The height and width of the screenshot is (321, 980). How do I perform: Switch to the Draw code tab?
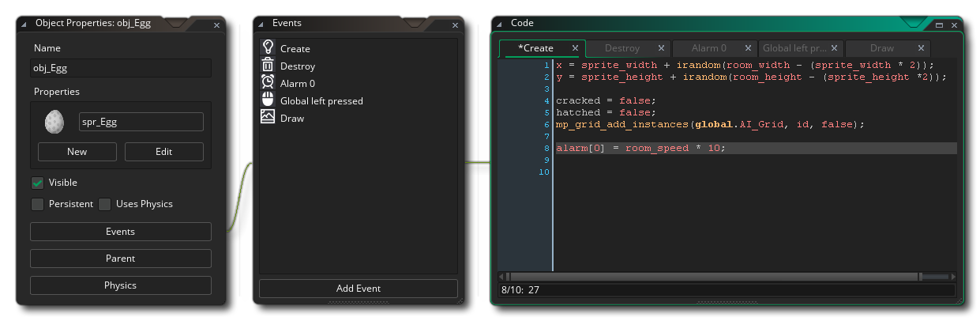pos(882,48)
